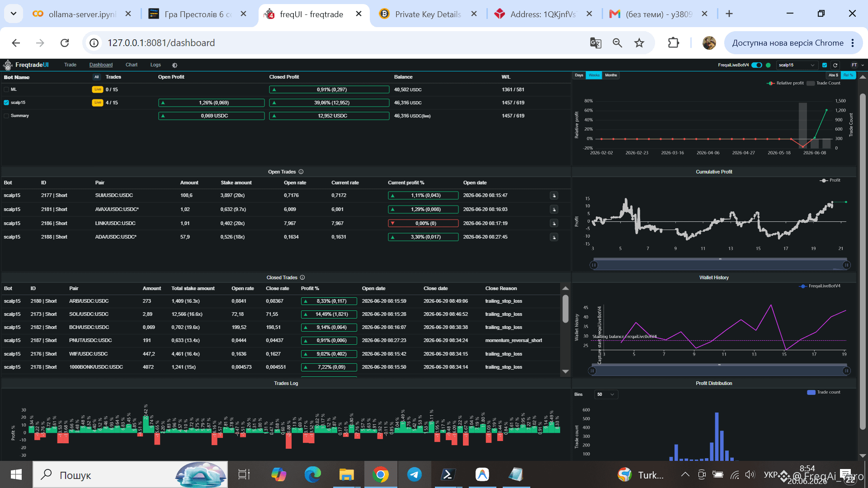Click 'Доступна нова версія Chrome' update button
The height and width of the screenshot is (488, 868).
(788, 43)
